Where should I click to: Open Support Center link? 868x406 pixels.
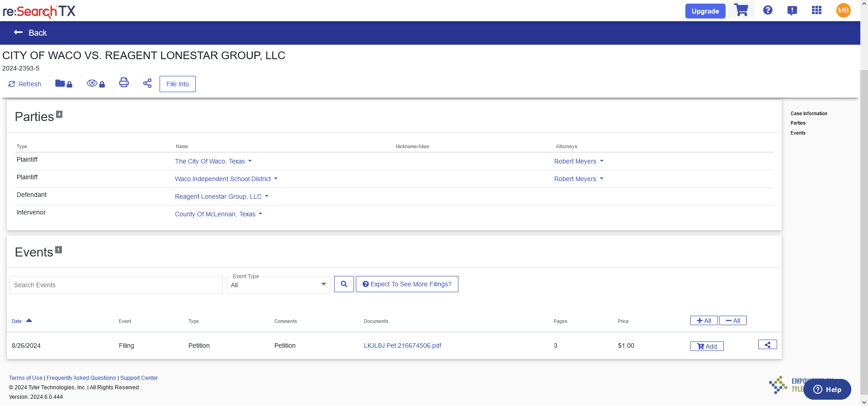(139, 378)
